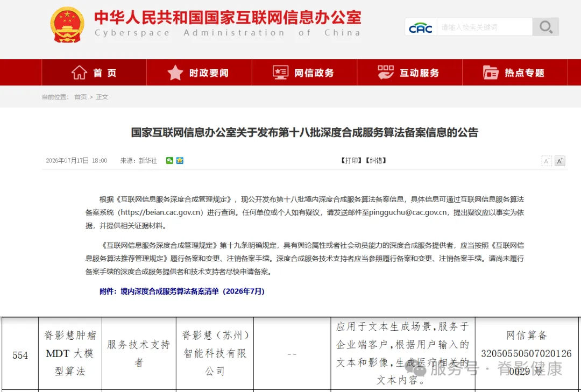Click the national emblem logo
The height and width of the screenshot is (392, 581).
click(67, 25)
